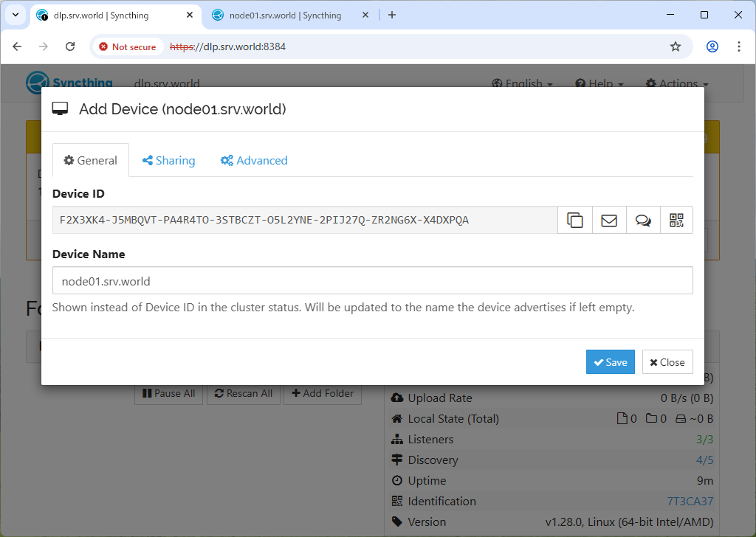Reload the current page
Screen dimensions: 756x537
pyautogui.click(x=70, y=46)
